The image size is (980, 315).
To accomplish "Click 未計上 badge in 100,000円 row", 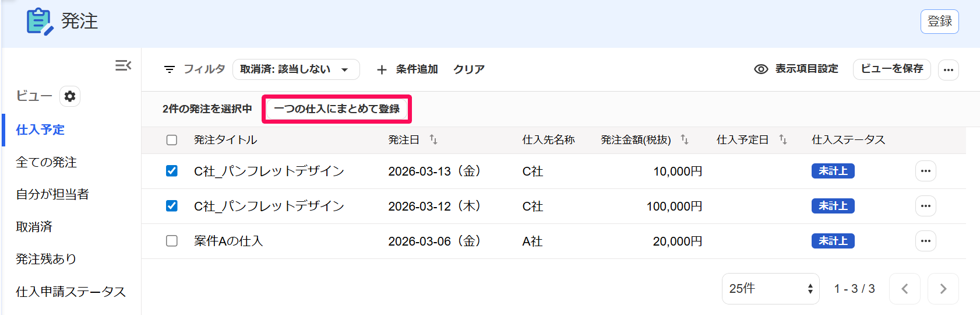I will (x=833, y=206).
